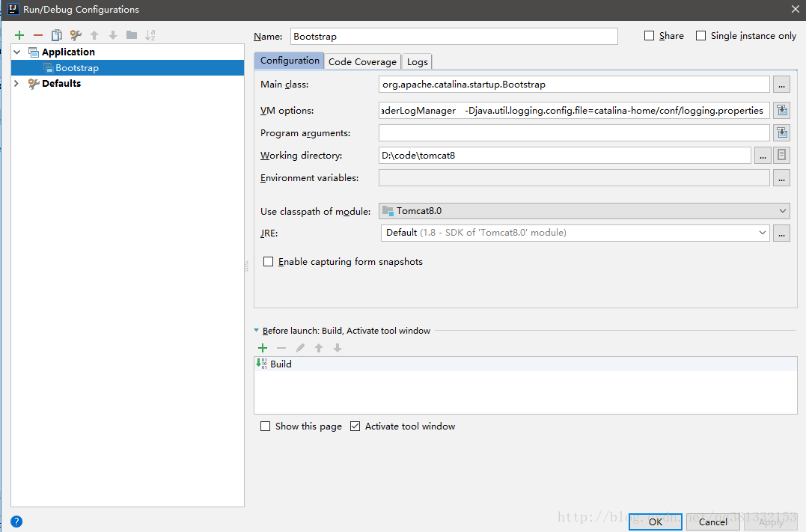Viewport: 806px width, 532px height.
Task: Click the Name input field
Action: tap(454, 36)
